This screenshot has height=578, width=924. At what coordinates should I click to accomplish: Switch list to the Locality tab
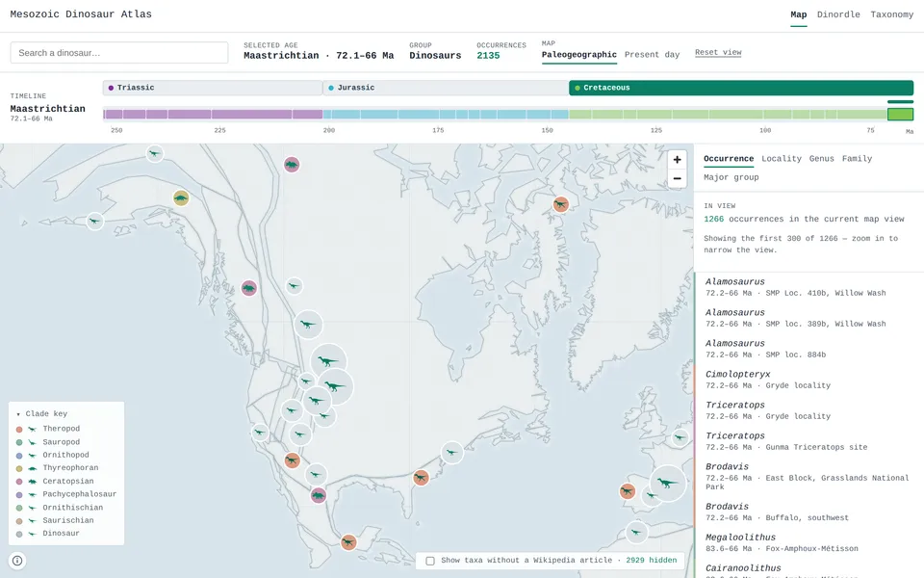tap(781, 158)
